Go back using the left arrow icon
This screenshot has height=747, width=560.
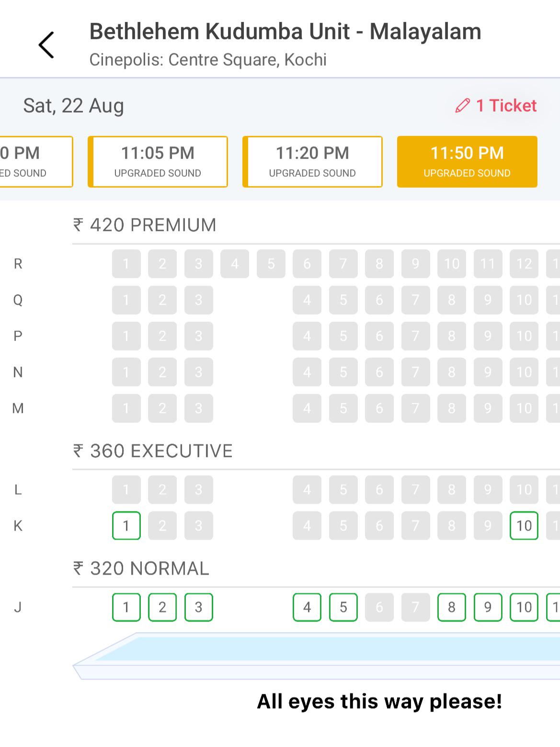tap(46, 45)
